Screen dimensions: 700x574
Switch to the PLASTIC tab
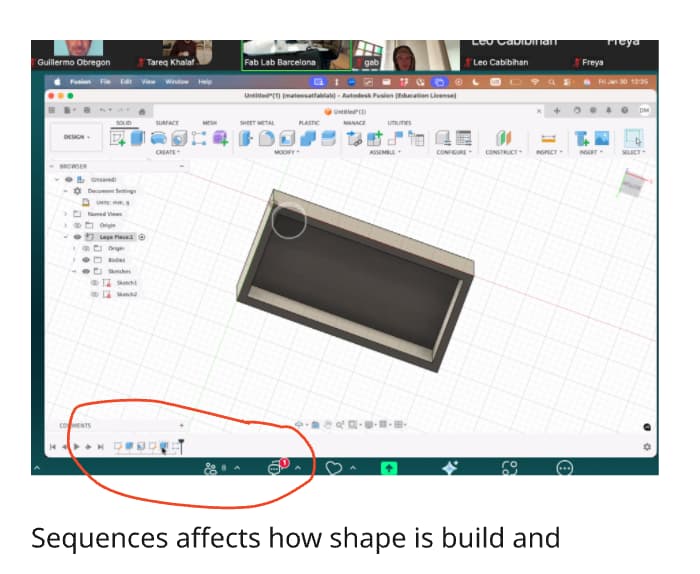[x=309, y=123]
